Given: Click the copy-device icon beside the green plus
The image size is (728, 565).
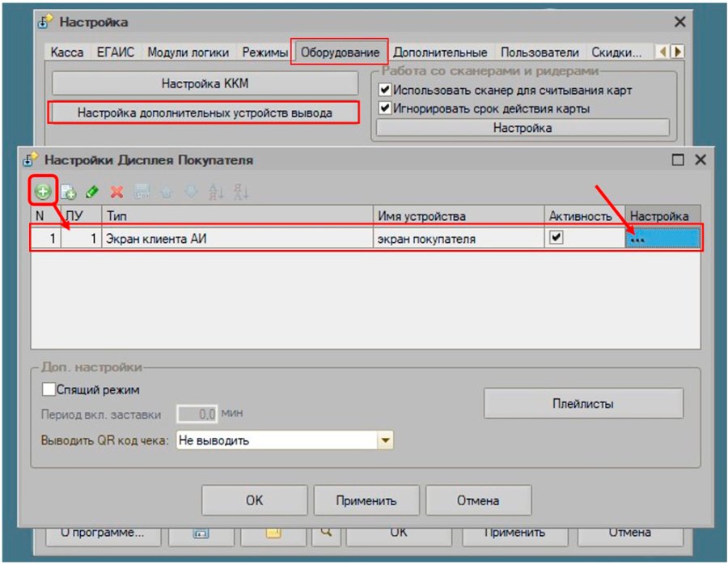Looking at the screenshot, I should (68, 191).
